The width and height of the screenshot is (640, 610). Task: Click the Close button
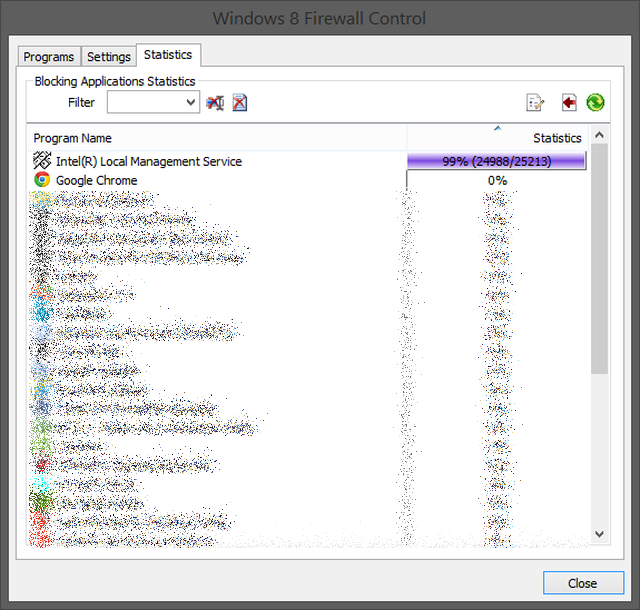point(583,583)
